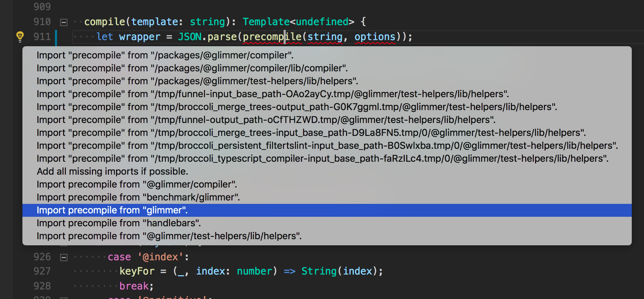Click keyFor on line 927
This screenshot has height=299, width=644.
(137, 271)
